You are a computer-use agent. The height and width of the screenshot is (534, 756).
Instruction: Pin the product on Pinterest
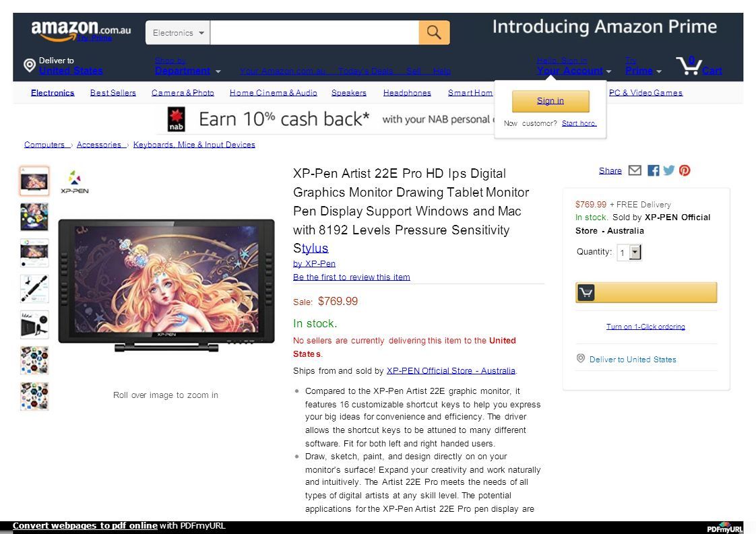tap(685, 170)
